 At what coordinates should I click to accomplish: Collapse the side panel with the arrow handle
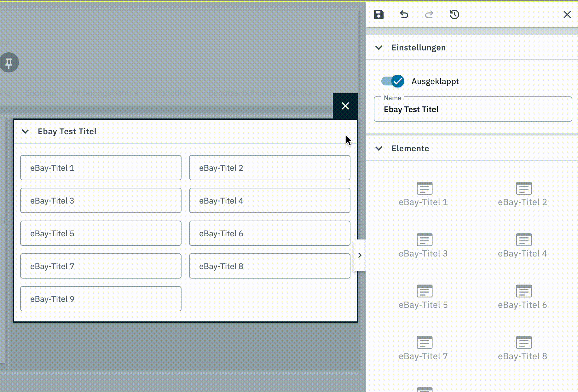tap(360, 255)
